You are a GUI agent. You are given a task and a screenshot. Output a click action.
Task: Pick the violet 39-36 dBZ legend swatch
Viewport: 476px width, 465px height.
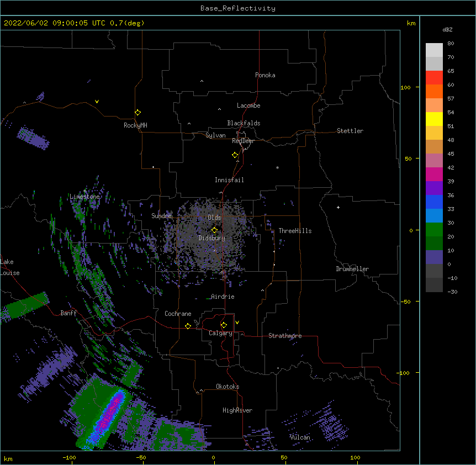pyautogui.click(x=434, y=188)
